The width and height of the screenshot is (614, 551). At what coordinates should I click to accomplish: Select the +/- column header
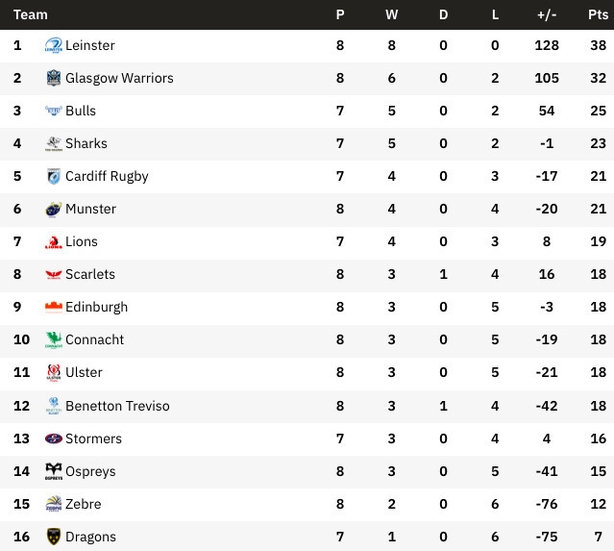pos(547,15)
